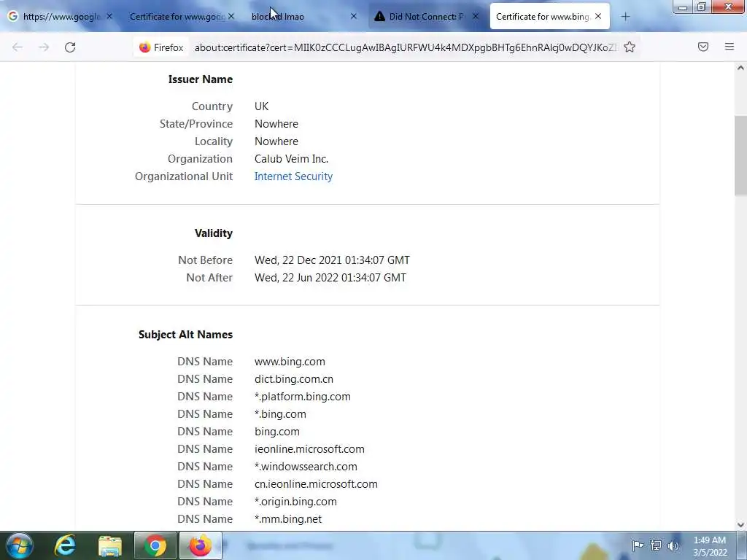Click the page scrollbar down arrow
The width and height of the screenshot is (747, 560).
(740, 525)
